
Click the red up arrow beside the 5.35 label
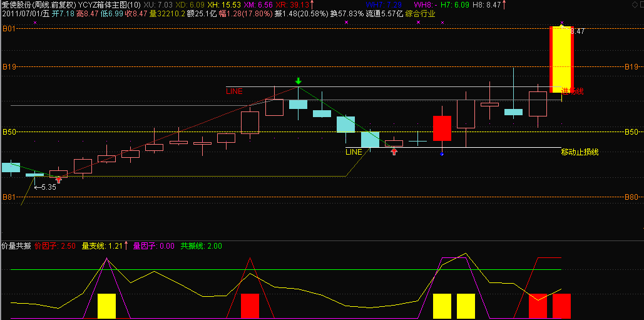click(59, 180)
